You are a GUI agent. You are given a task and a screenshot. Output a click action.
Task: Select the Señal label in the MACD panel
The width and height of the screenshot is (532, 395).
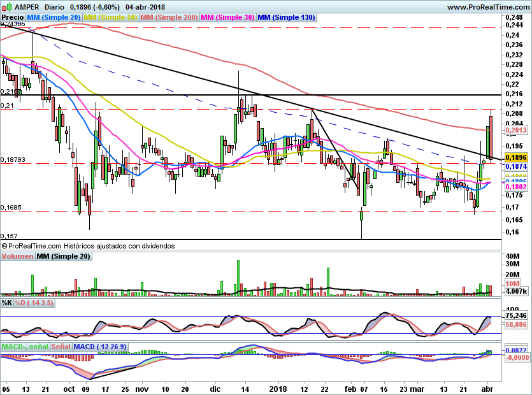pyautogui.click(x=61, y=347)
